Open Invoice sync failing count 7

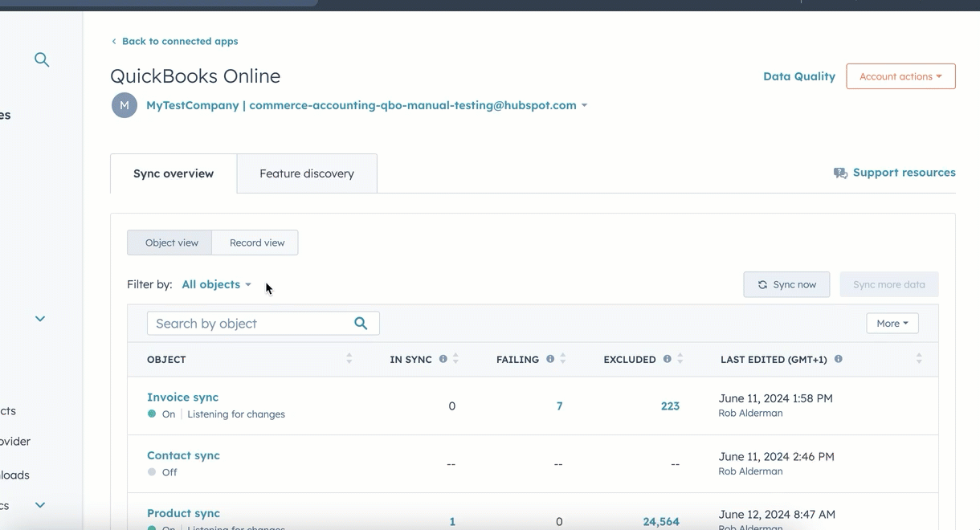coord(559,406)
